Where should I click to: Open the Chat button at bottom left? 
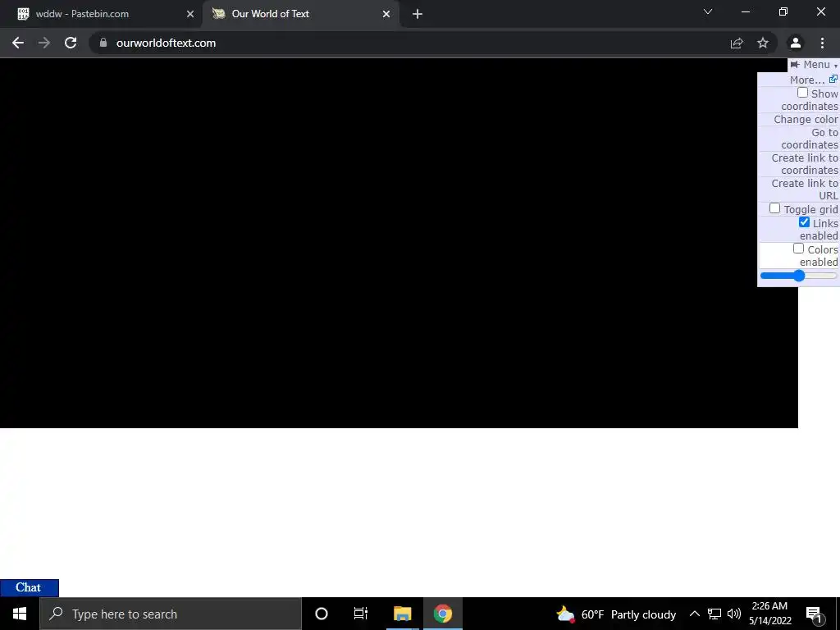pos(29,587)
